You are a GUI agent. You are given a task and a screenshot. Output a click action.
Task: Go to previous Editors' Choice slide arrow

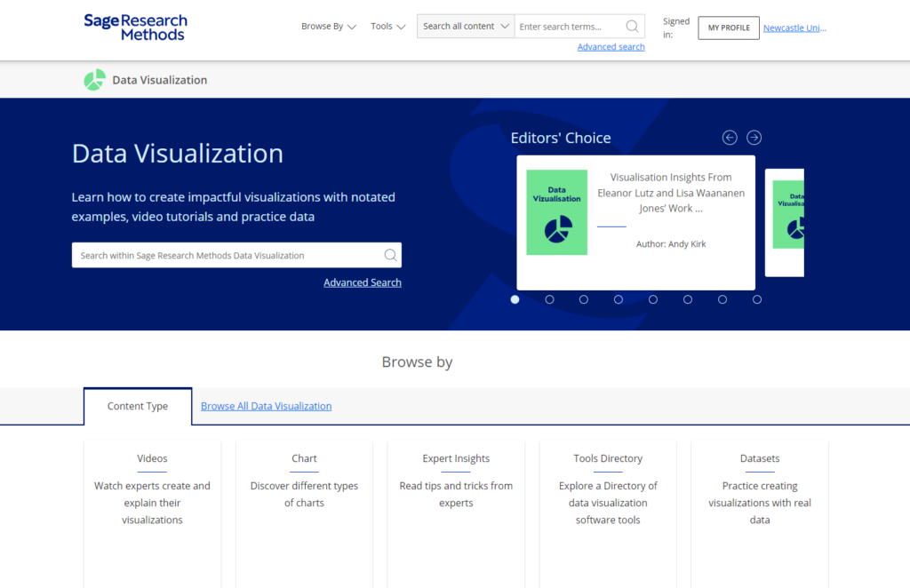pyautogui.click(x=730, y=138)
